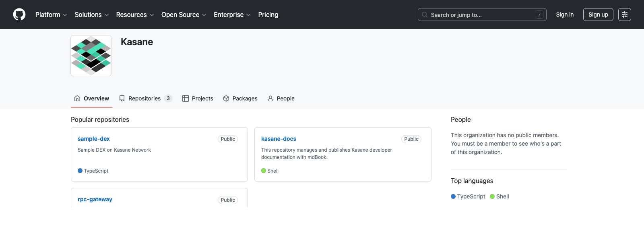Click the GitHub logo in header
This screenshot has width=644, height=242.
(x=19, y=15)
